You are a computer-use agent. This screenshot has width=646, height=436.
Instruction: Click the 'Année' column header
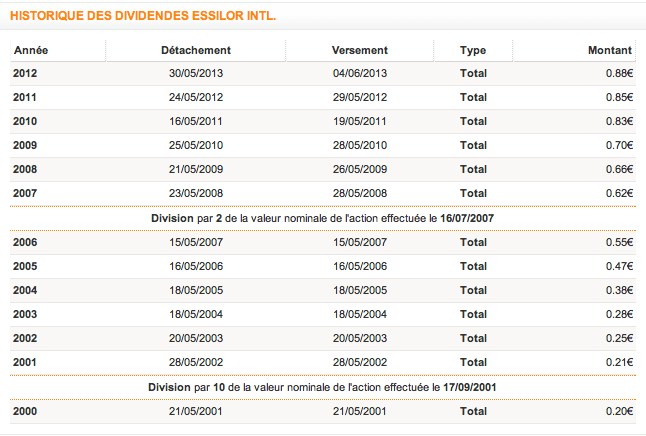pos(31,50)
